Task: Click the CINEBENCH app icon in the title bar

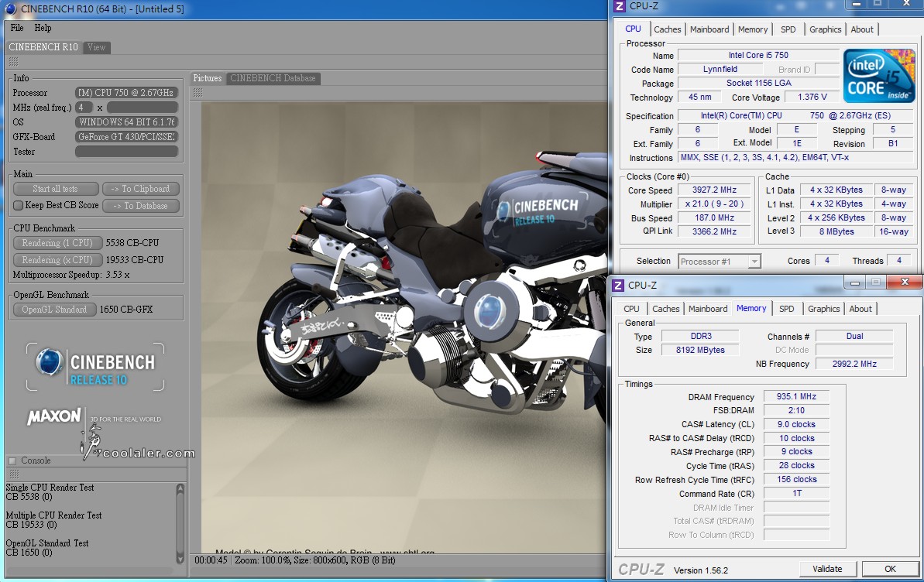Action: tap(11, 9)
